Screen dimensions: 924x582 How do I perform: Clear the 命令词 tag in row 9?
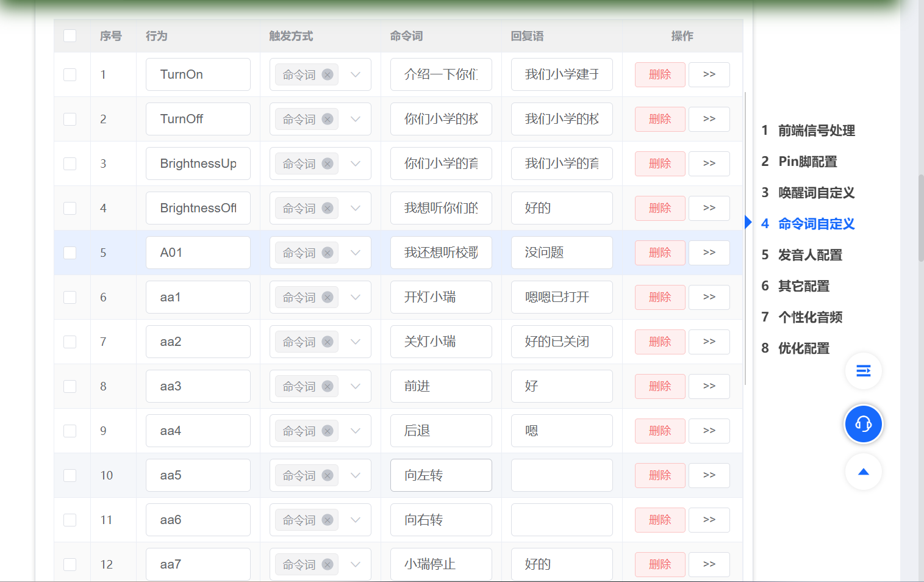(x=328, y=431)
